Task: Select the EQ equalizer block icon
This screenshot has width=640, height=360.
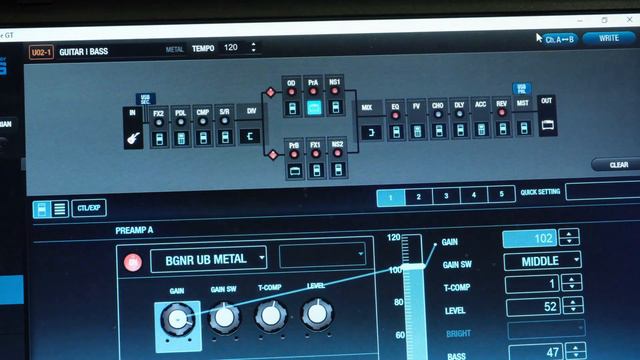Action: coord(396,132)
